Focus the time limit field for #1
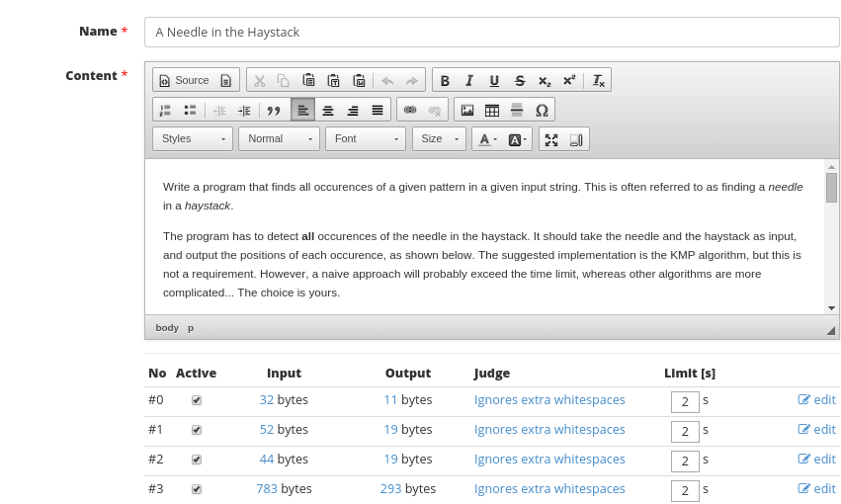Viewport: 841px width, 504px height. pyautogui.click(x=685, y=432)
